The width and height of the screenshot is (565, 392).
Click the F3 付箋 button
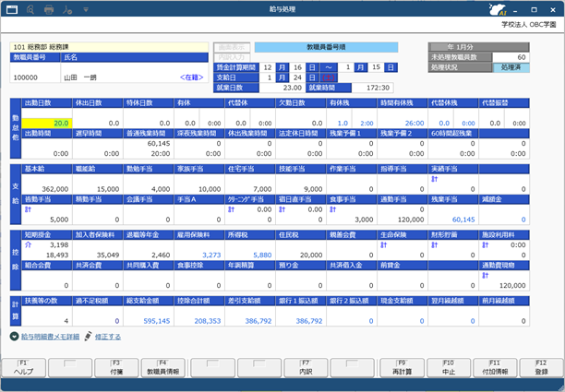[116, 367]
